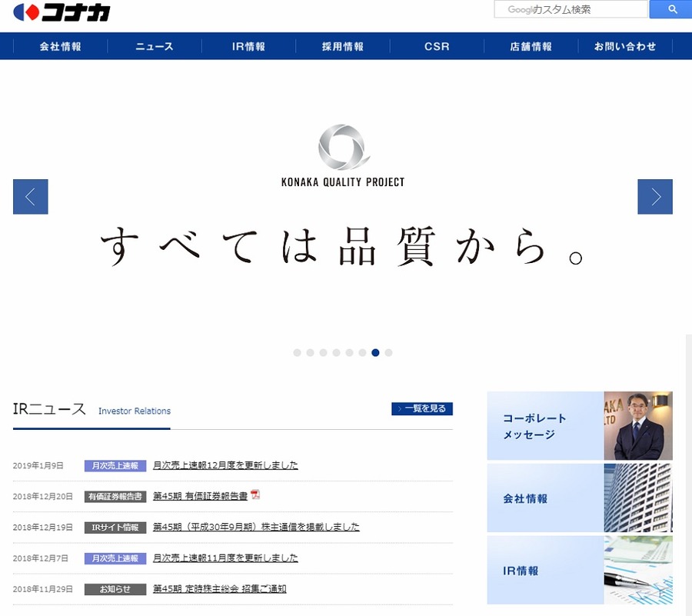Open the IR情報 menu in the navigation bar
The width and height of the screenshot is (692, 616).
[x=248, y=46]
